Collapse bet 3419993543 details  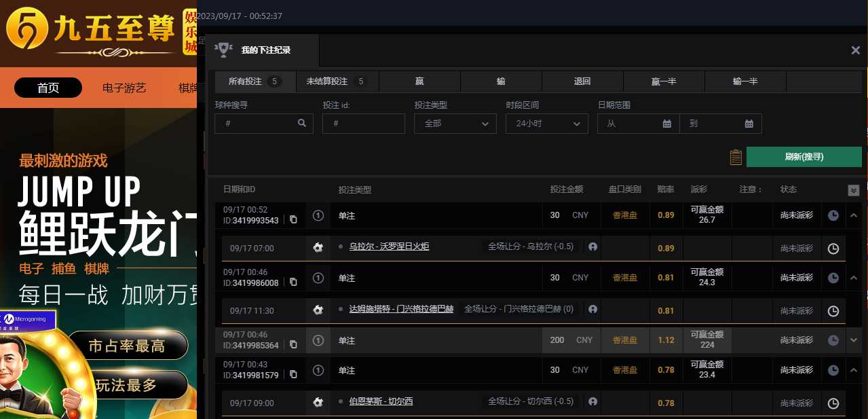pyautogui.click(x=854, y=215)
